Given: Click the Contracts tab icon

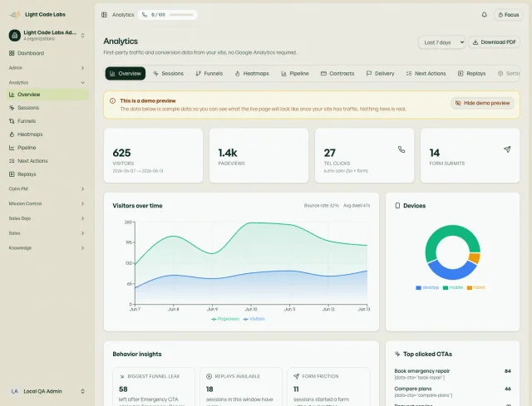Looking at the screenshot, I should [x=323, y=74].
